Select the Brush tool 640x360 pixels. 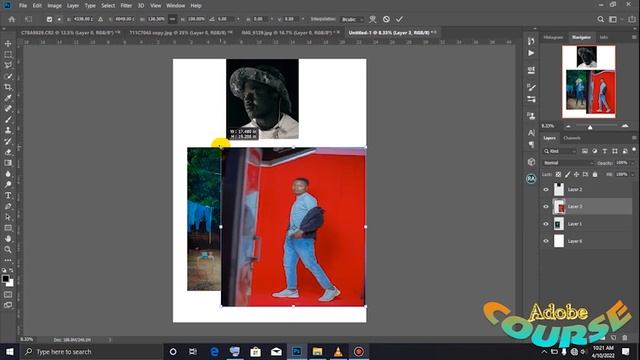point(8,120)
